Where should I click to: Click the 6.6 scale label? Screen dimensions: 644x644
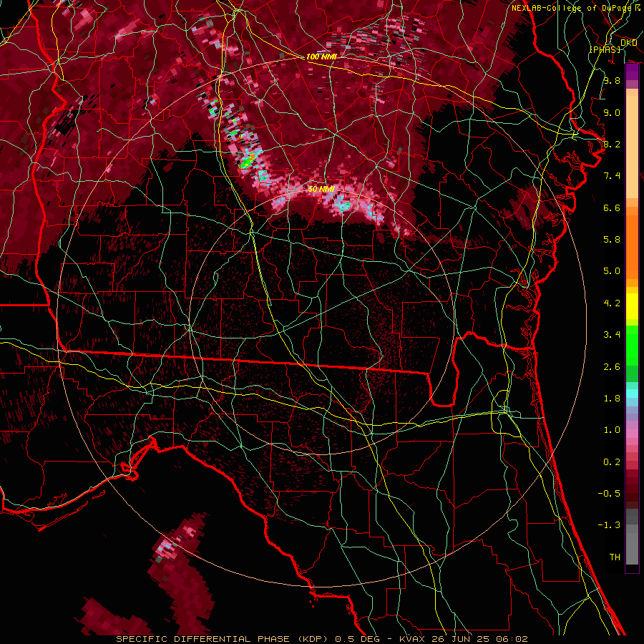(612, 208)
